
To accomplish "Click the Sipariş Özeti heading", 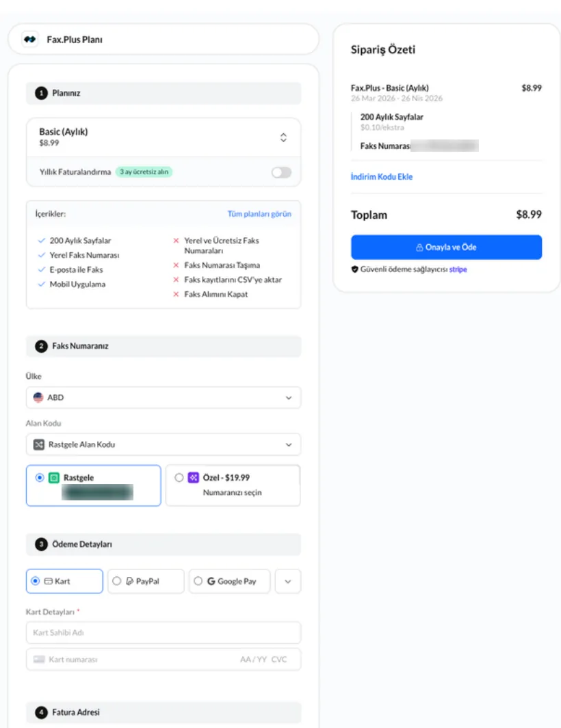I will point(383,50).
